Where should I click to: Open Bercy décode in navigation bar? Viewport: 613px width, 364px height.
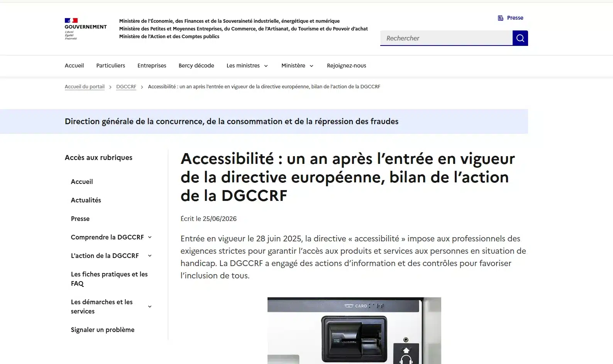point(196,66)
